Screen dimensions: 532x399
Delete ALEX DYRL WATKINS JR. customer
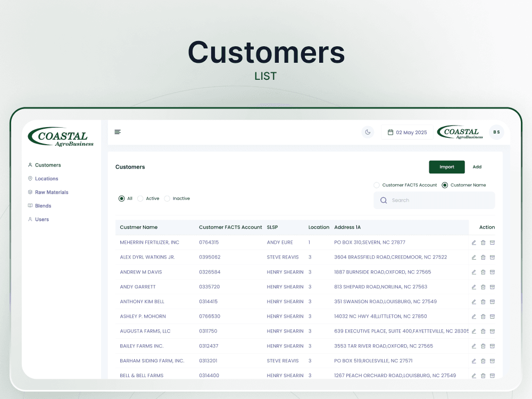click(483, 257)
